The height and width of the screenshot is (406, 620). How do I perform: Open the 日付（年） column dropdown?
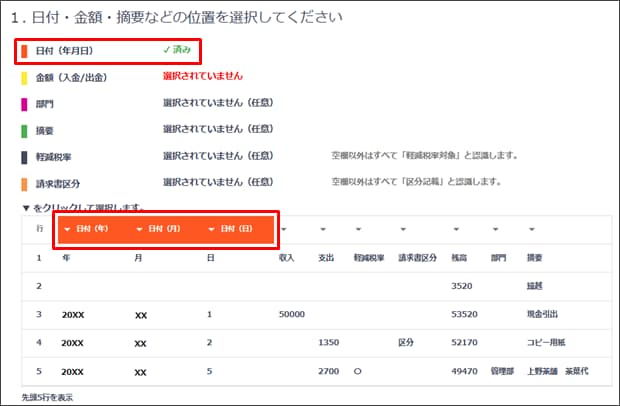tap(87, 229)
